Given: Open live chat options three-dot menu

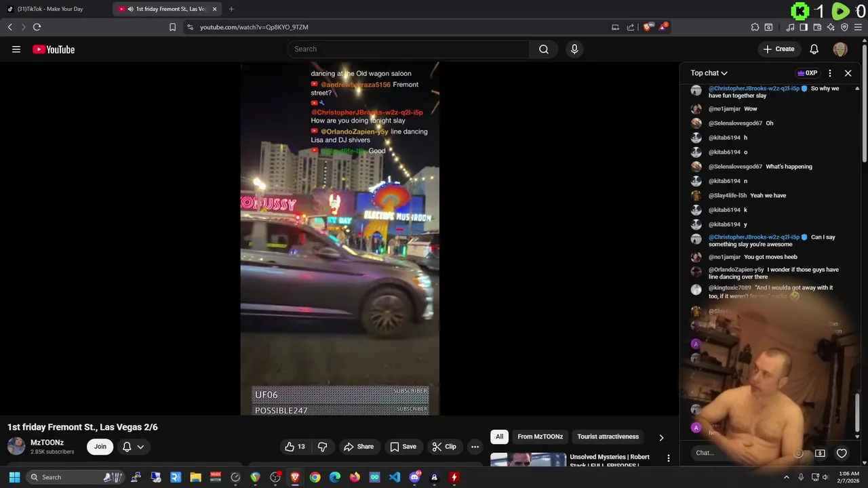Looking at the screenshot, I should (829, 73).
